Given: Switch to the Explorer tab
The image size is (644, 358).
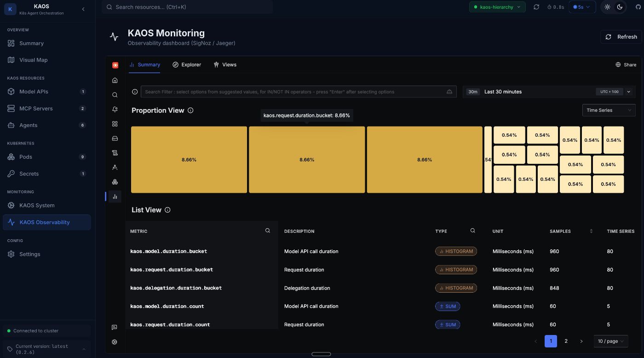Looking at the screenshot, I should point(187,64).
